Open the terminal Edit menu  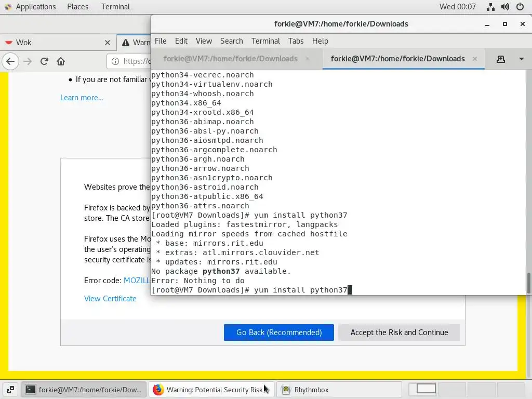[181, 41]
